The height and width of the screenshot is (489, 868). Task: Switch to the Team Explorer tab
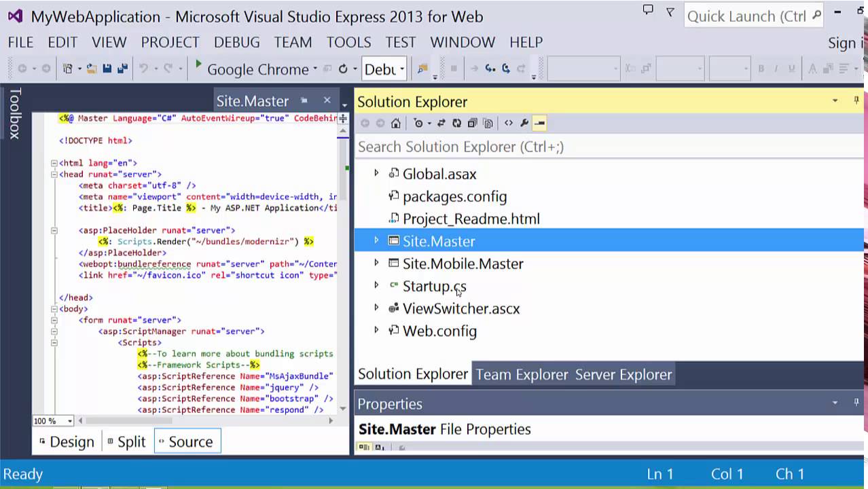522,374
